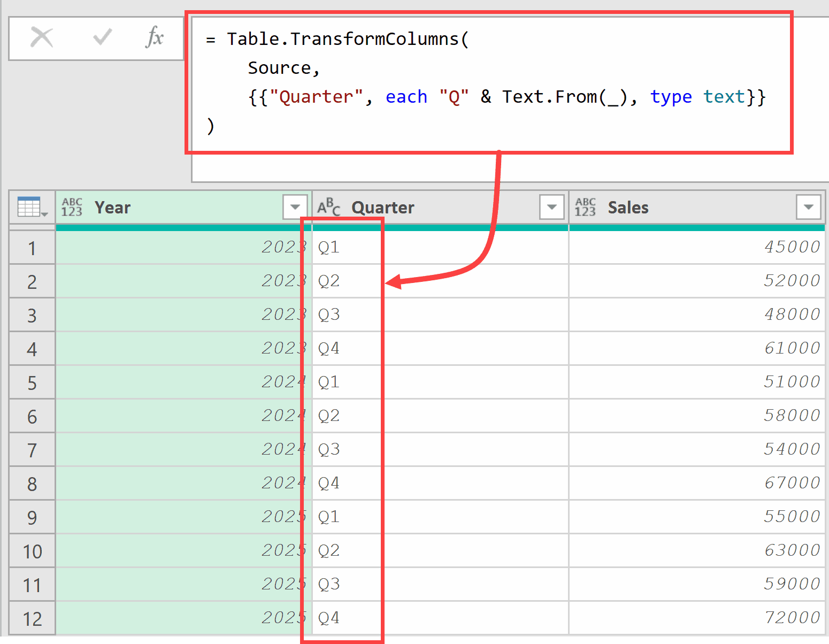
Task: Open the Quarter column filter dropdown
Action: [551, 207]
